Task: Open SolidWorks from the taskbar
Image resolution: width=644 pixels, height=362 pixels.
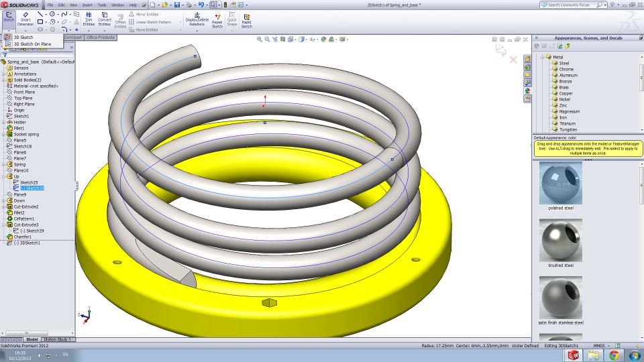Action: [x=574, y=355]
